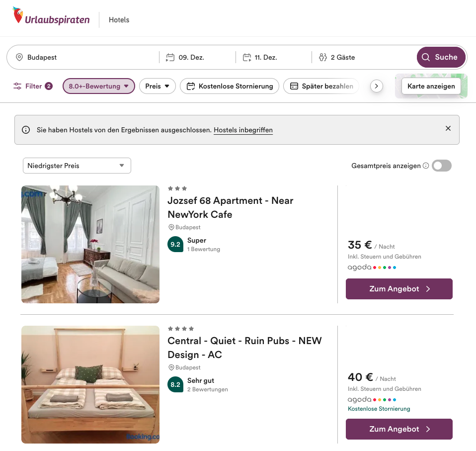The image size is (476, 451).
Task: Click the check-in calendar icon for 09. Dez.
Action: click(x=170, y=57)
